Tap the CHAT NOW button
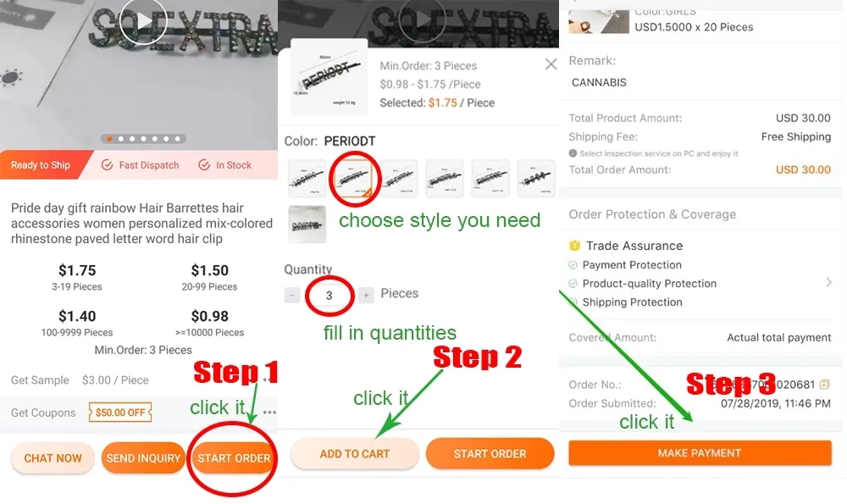The image size is (847, 504). click(53, 458)
